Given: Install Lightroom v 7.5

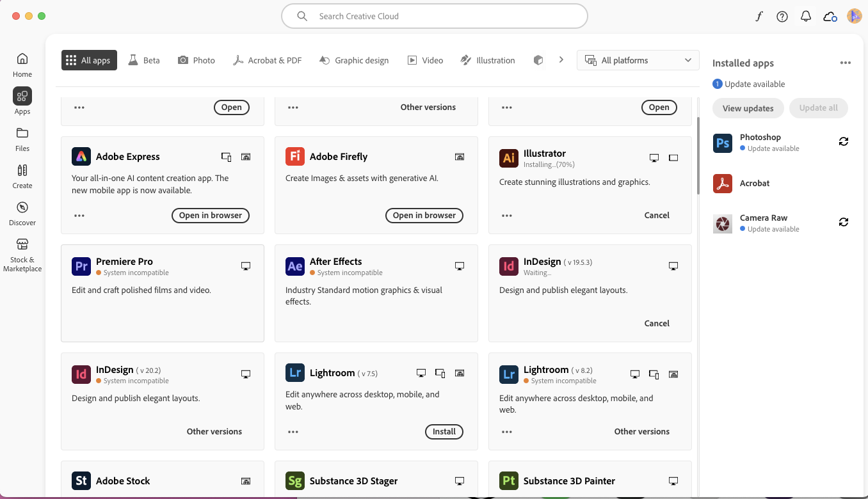Looking at the screenshot, I should pyautogui.click(x=444, y=432).
